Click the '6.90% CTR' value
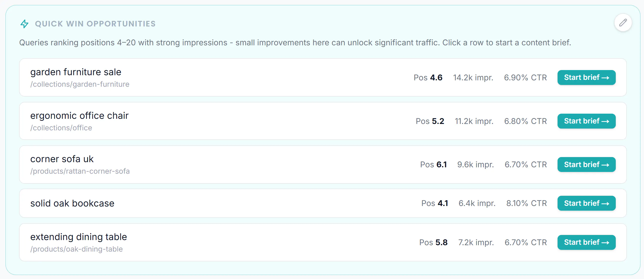This screenshot has height=279, width=644. (525, 77)
